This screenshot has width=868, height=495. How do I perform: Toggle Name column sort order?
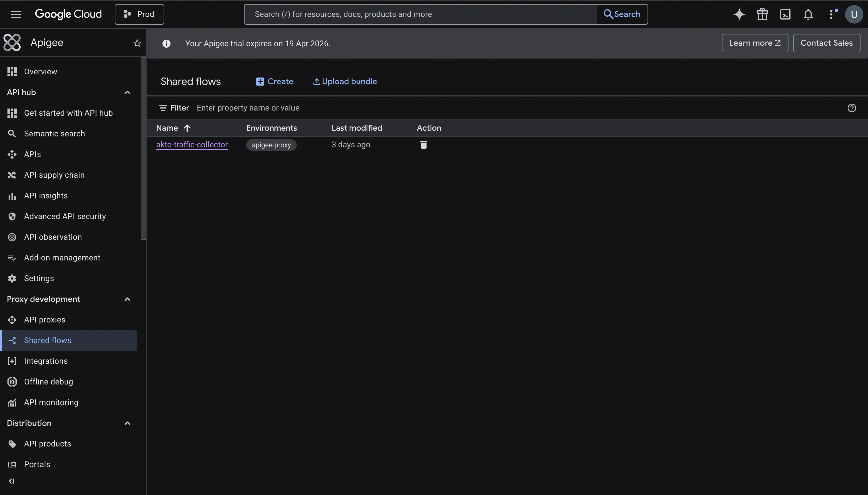tap(187, 128)
